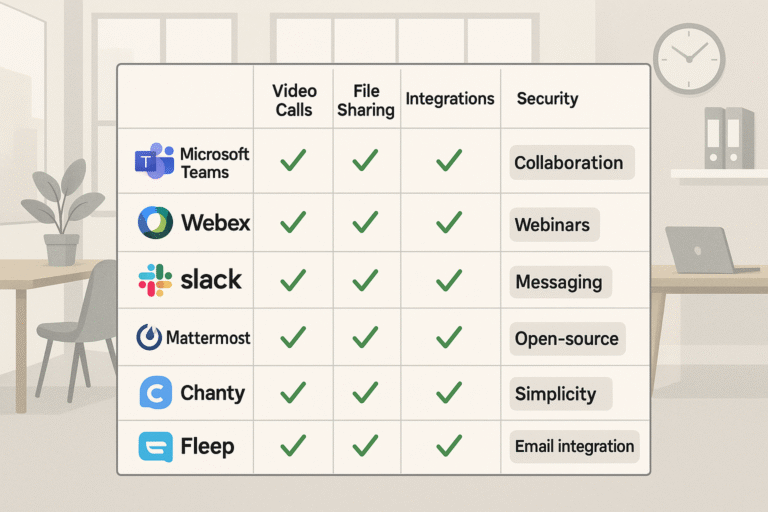Click Chanty Video Calls checkmark
Screen dimensions: 768x512
(x=293, y=392)
